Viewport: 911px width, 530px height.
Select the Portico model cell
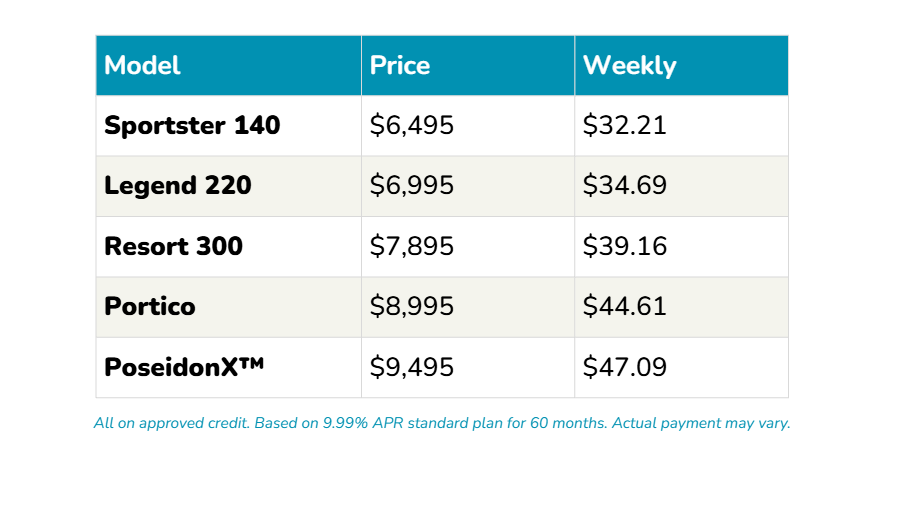tap(150, 306)
